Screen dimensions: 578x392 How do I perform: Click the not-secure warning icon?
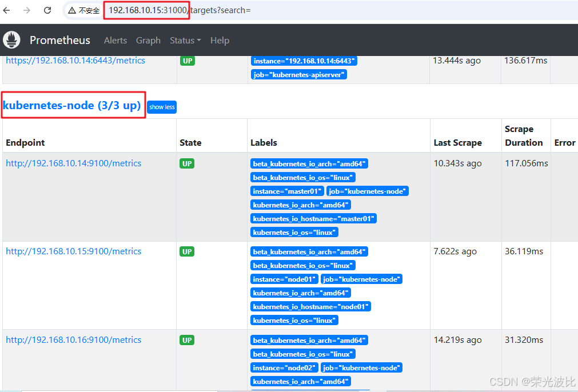click(x=72, y=10)
